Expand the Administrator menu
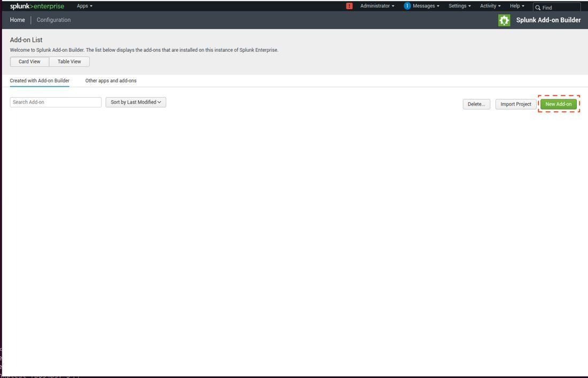This screenshot has height=378, width=588. 377,6
